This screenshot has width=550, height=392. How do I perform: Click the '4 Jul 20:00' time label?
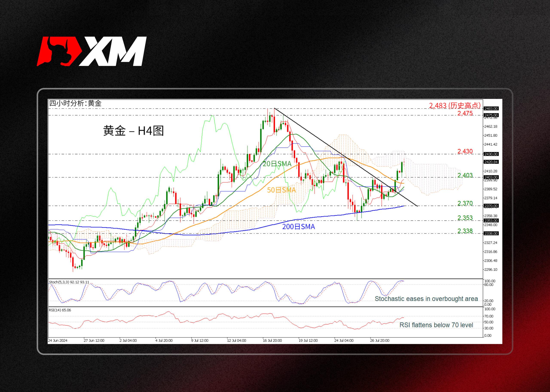point(164,341)
